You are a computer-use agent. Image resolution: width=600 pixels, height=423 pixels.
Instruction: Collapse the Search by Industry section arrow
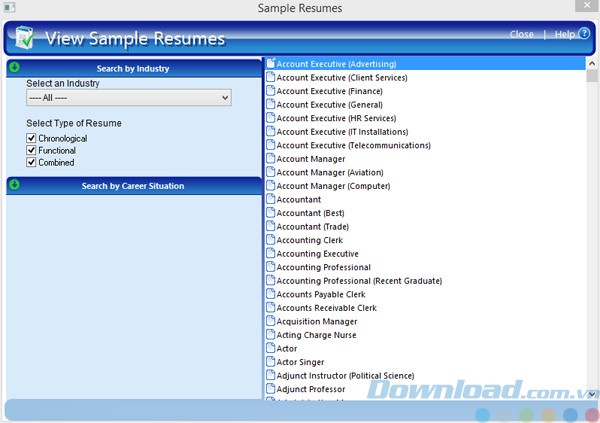point(15,67)
